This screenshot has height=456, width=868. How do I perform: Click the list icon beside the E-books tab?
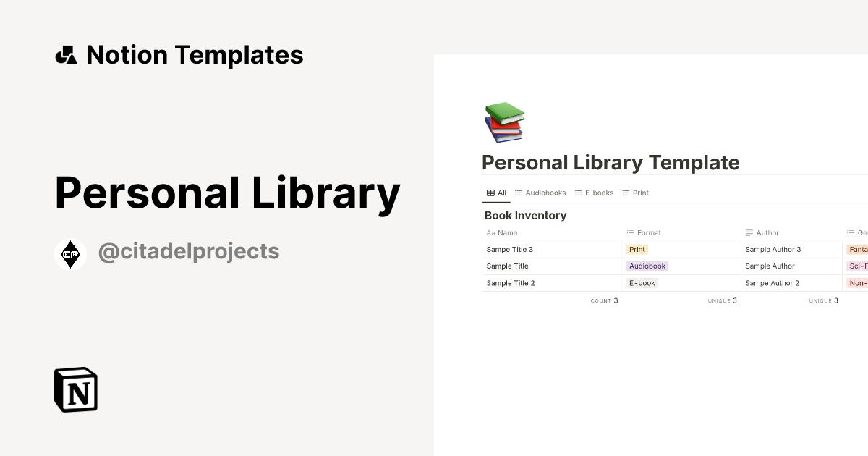[x=577, y=193]
